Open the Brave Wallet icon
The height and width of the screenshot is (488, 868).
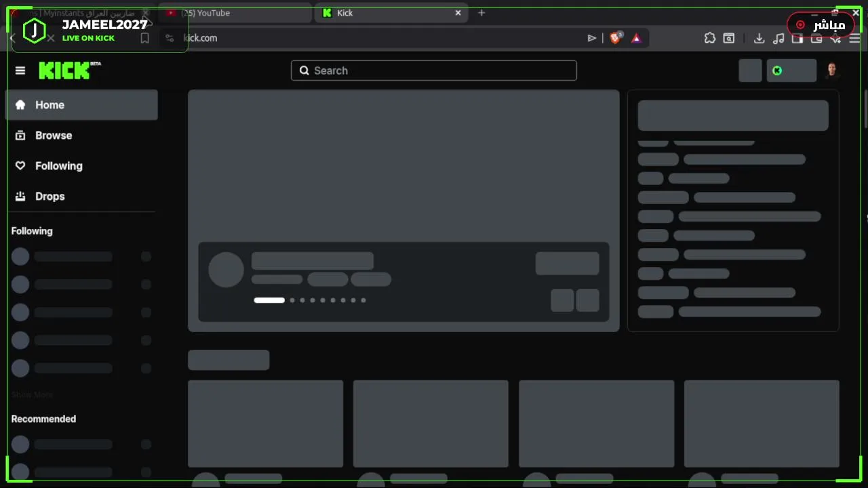816,39
